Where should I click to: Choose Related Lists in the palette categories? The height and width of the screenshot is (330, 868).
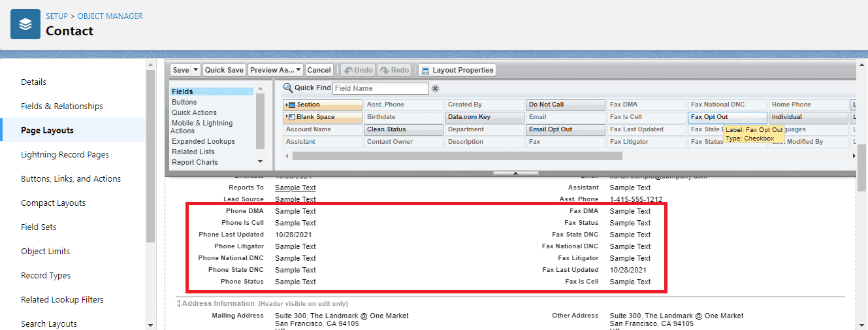coord(193,152)
